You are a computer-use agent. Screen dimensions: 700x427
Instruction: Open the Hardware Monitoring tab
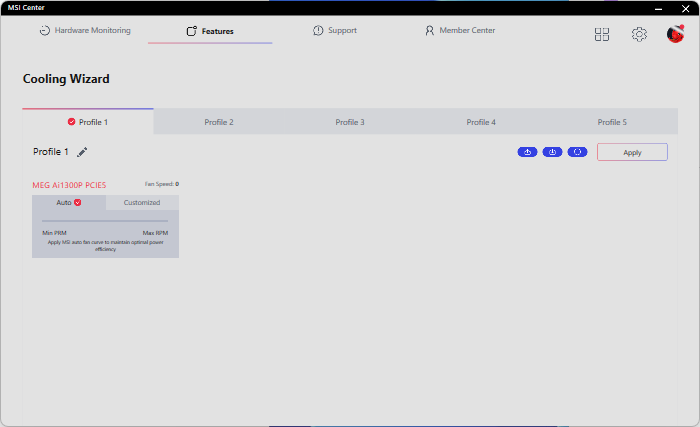(85, 30)
